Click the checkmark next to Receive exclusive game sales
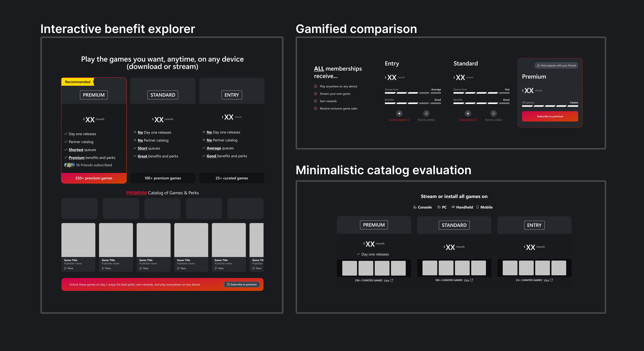644x351 pixels. coord(316,108)
